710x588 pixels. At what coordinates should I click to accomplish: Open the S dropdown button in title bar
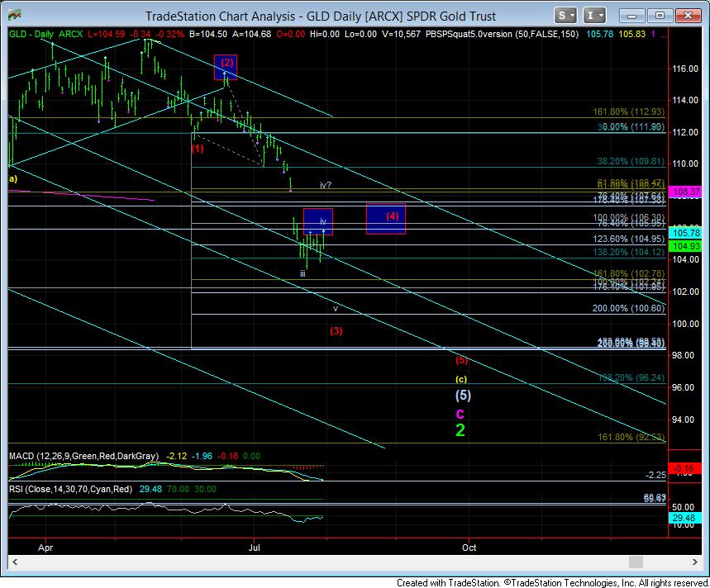pos(565,16)
